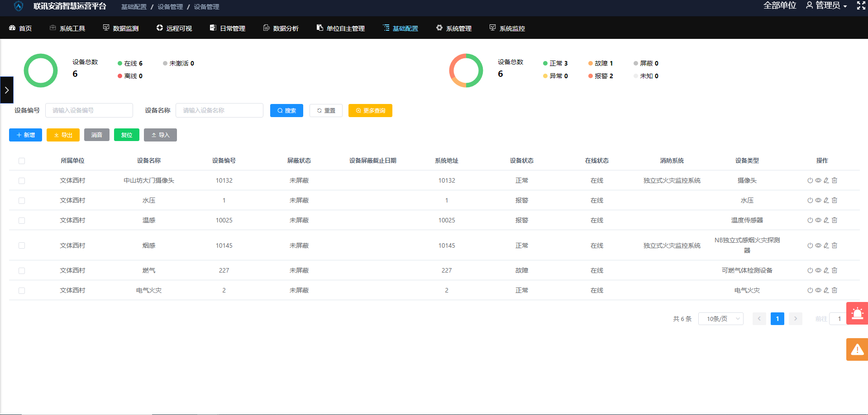Select page 1 in pagination
Viewport: 868px width, 415px height.
pyautogui.click(x=777, y=319)
